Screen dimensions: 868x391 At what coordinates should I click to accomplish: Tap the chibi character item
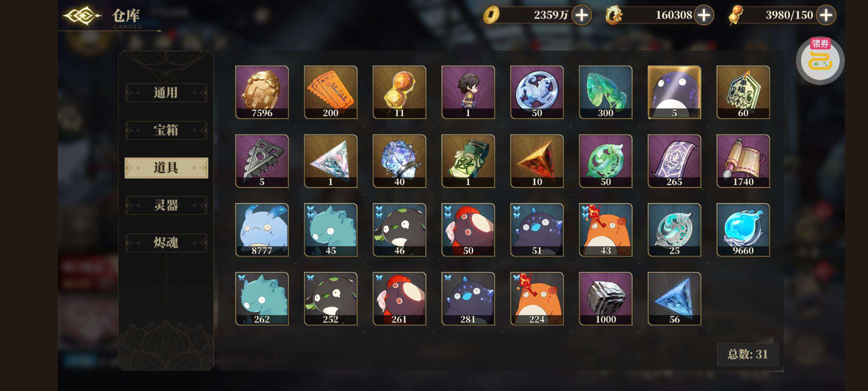pyautogui.click(x=468, y=92)
